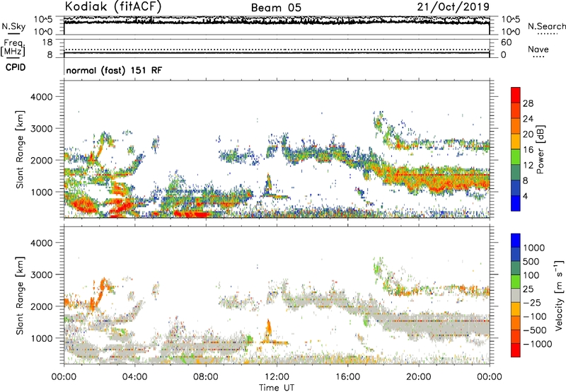
Task: Click the blue top of velocity colorbar
Action: (516, 241)
